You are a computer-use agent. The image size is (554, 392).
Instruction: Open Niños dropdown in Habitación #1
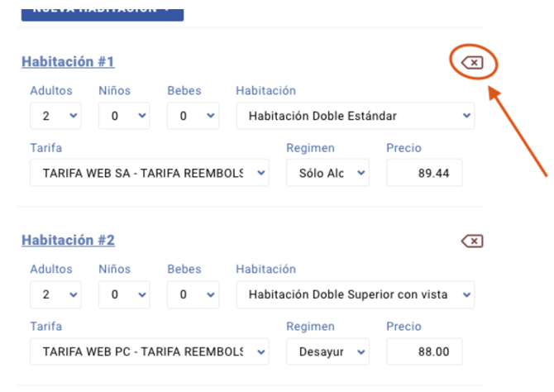click(124, 116)
